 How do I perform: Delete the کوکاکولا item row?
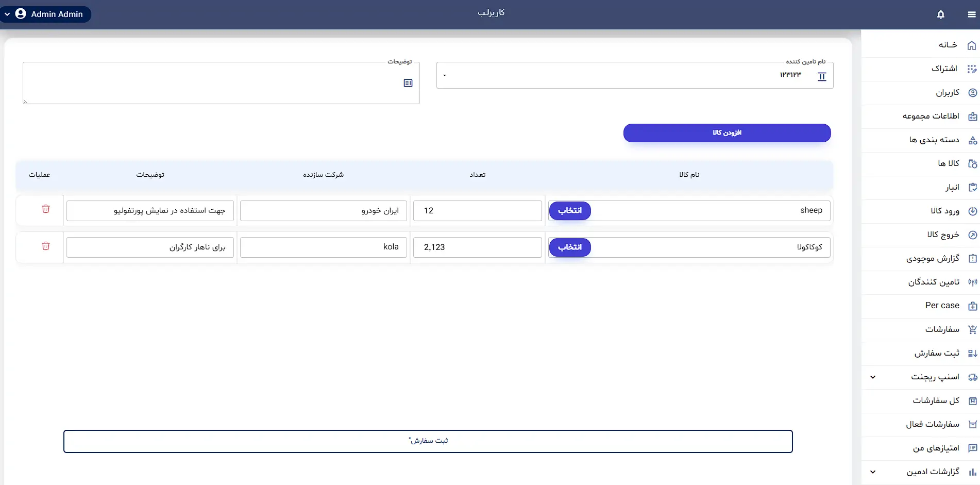point(46,246)
